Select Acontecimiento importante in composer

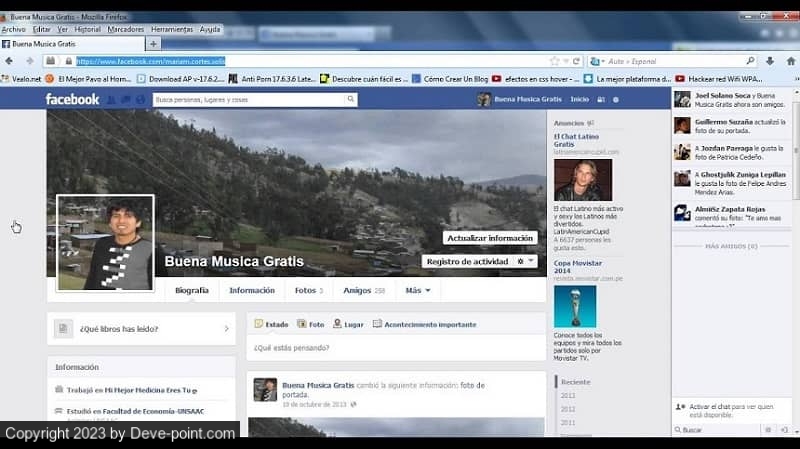click(x=424, y=324)
